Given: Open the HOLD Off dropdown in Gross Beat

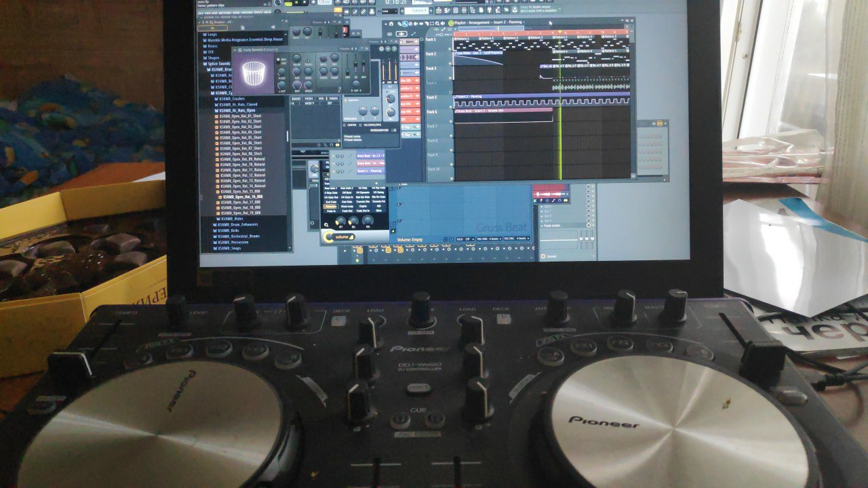Looking at the screenshot, I should click(465, 239).
